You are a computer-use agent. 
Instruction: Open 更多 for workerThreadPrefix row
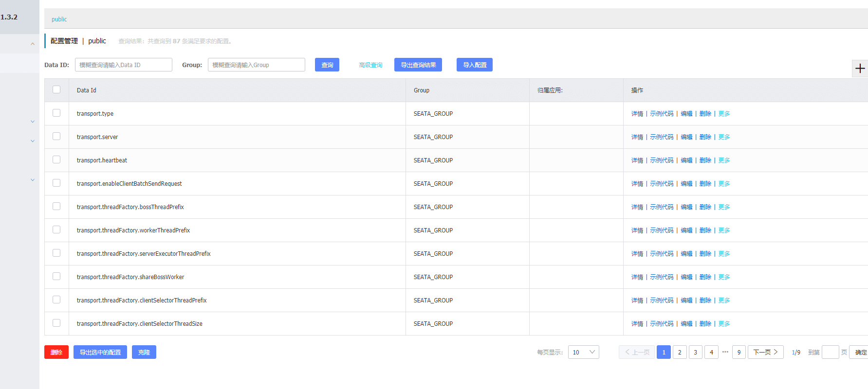pos(724,230)
